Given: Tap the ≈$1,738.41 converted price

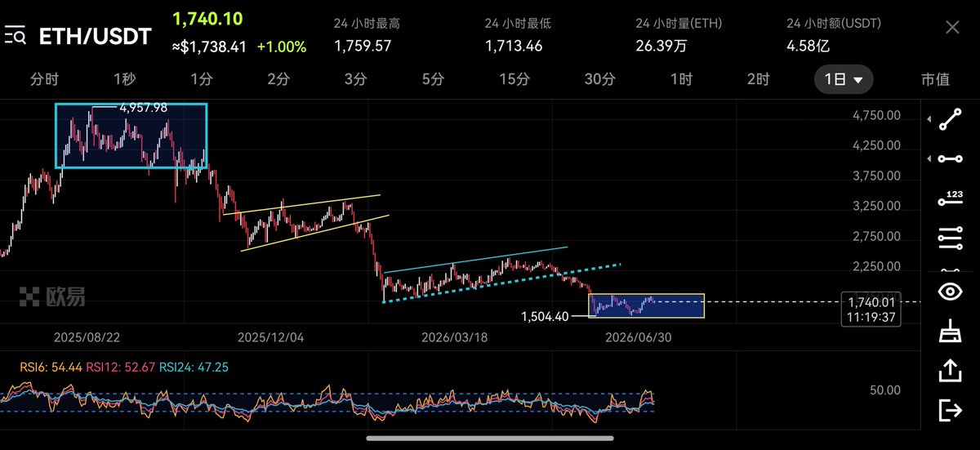Looking at the screenshot, I should pos(209,47).
